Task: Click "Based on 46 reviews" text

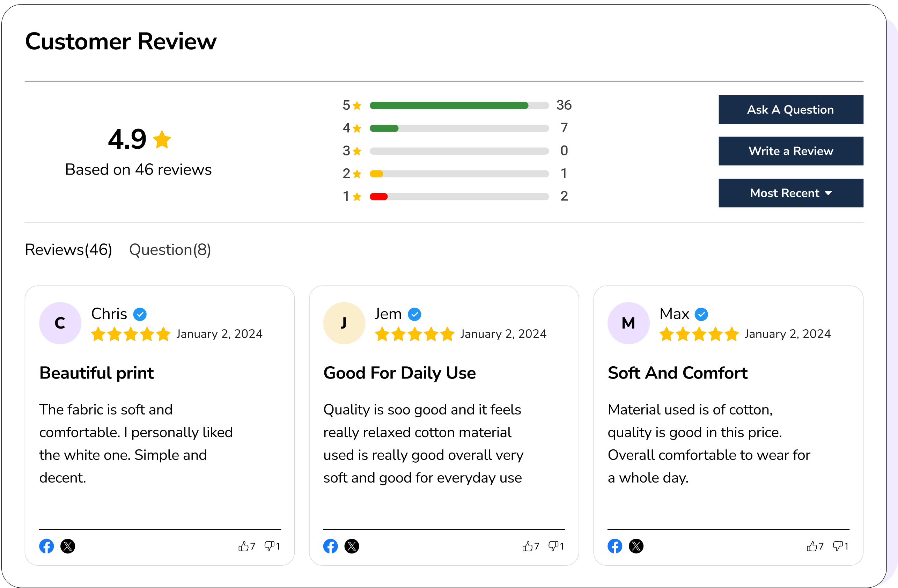Action: tap(139, 170)
